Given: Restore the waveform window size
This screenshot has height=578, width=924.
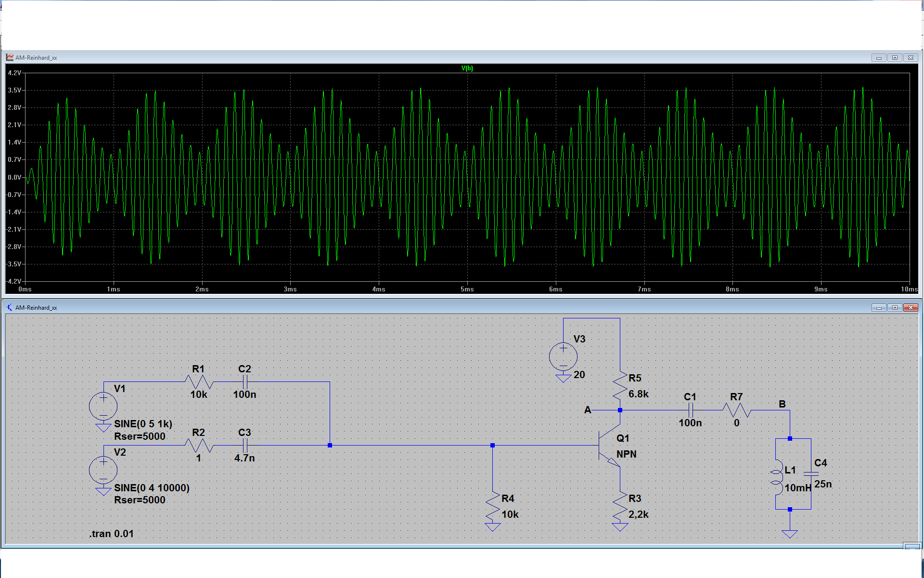Looking at the screenshot, I should (895, 57).
